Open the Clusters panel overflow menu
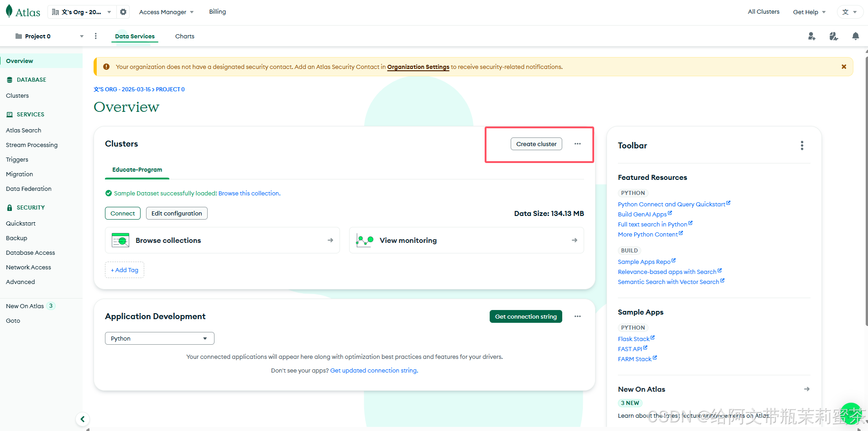868x431 pixels. [577, 143]
